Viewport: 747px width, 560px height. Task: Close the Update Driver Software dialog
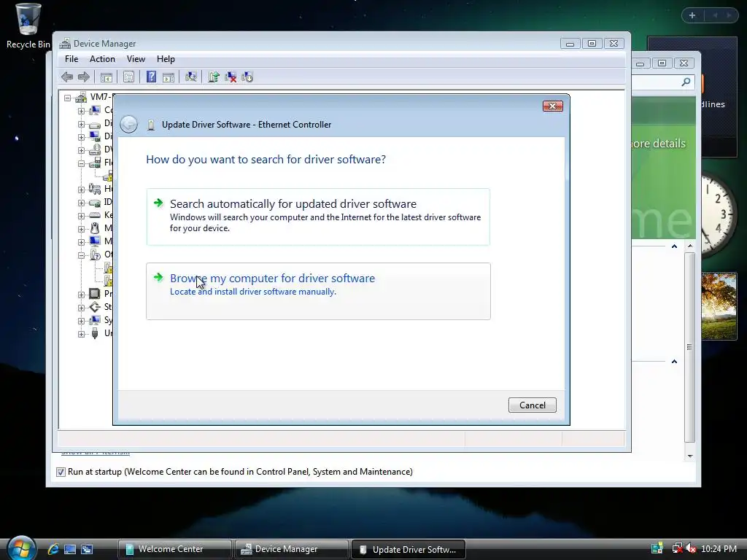point(553,106)
